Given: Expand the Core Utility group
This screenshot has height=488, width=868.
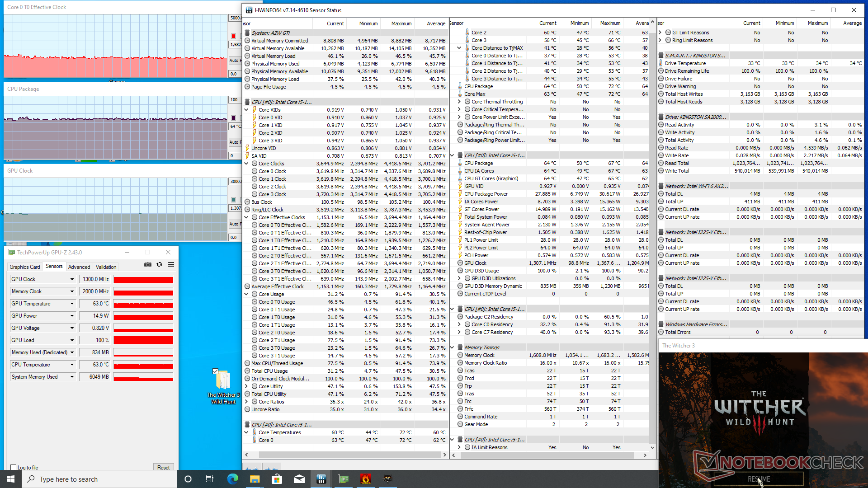Looking at the screenshot, I should [247, 386].
